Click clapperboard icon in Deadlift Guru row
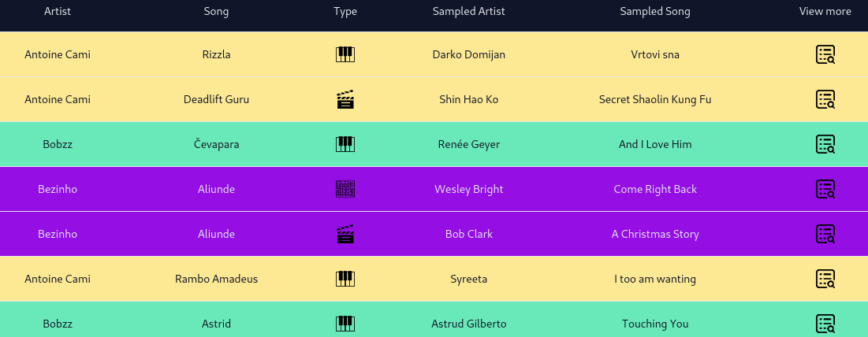 [x=345, y=99]
